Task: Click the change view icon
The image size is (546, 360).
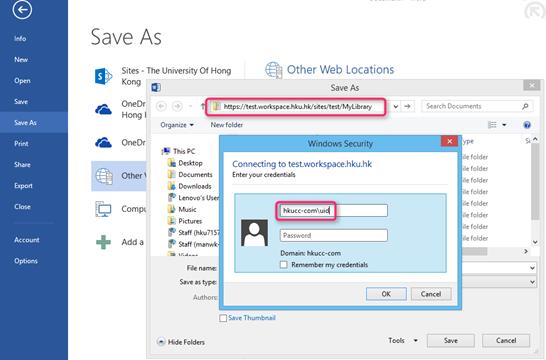Action: coord(492,125)
